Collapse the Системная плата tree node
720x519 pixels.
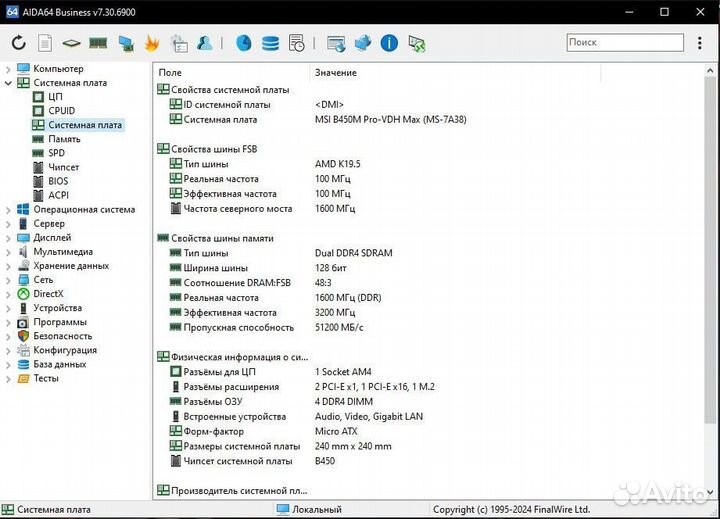pyautogui.click(x=9, y=83)
